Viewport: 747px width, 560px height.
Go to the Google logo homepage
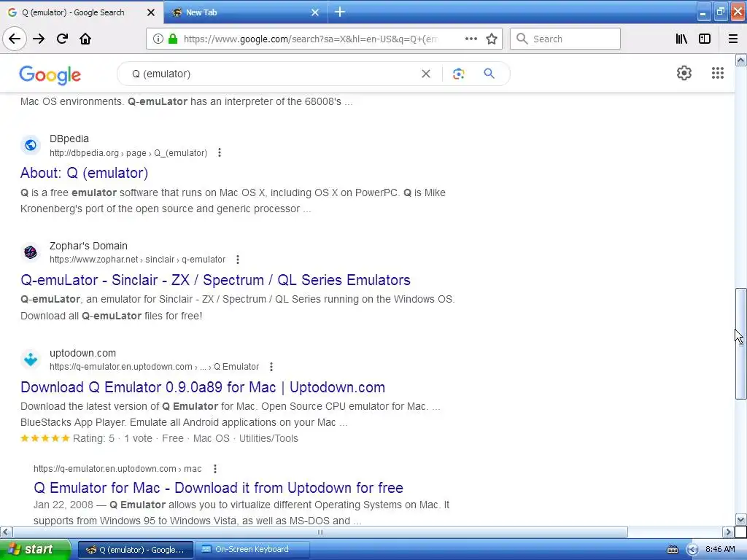pos(50,75)
